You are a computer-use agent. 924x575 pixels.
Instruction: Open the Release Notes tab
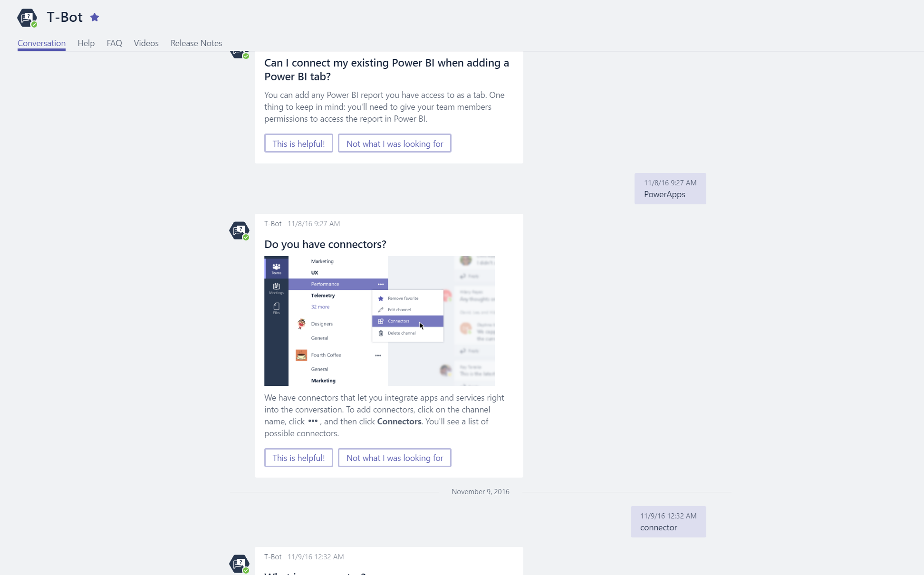click(196, 43)
